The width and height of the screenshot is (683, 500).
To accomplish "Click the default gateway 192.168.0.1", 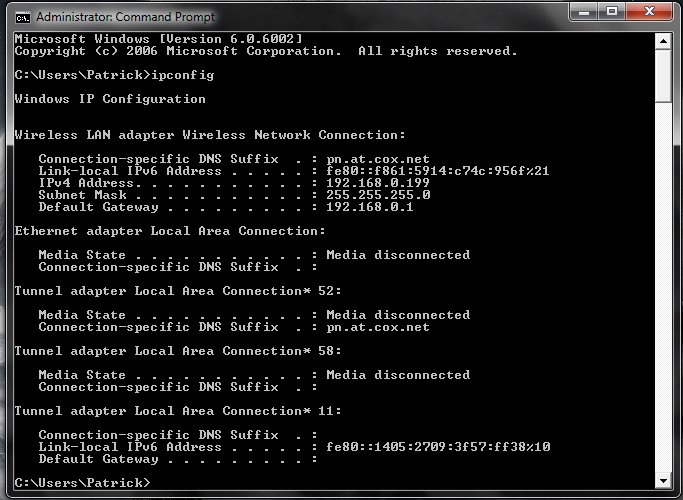I will point(370,206).
